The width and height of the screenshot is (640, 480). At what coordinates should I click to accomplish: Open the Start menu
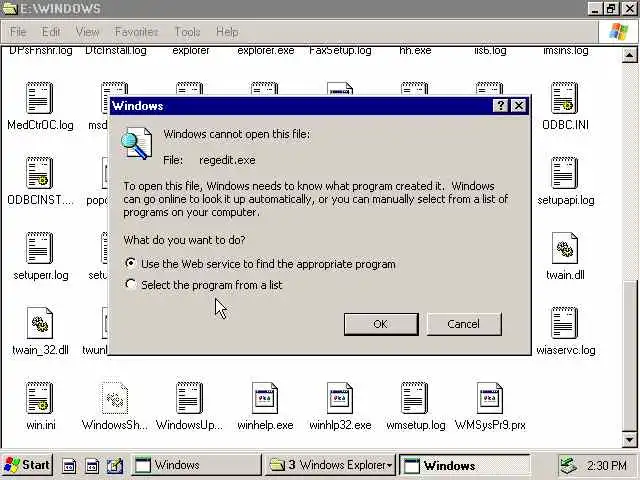click(x=27, y=465)
